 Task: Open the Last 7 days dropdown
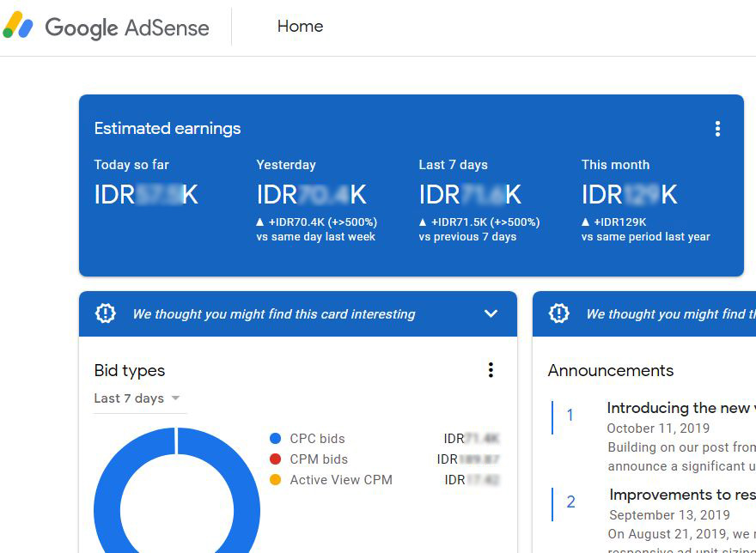[x=140, y=398]
